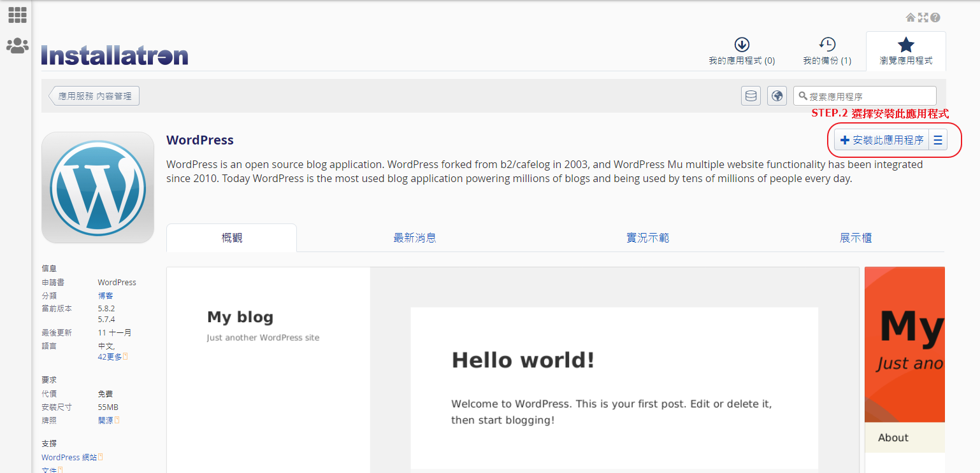
Task: Go back via 應用服務 內容管理 breadcrumb
Action: pos(94,96)
